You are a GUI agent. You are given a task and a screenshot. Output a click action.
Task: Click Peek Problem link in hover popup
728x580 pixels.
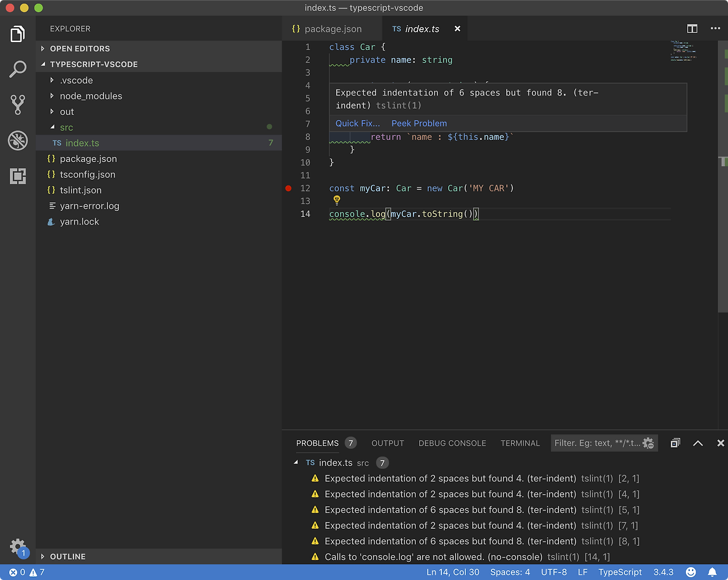tap(419, 123)
